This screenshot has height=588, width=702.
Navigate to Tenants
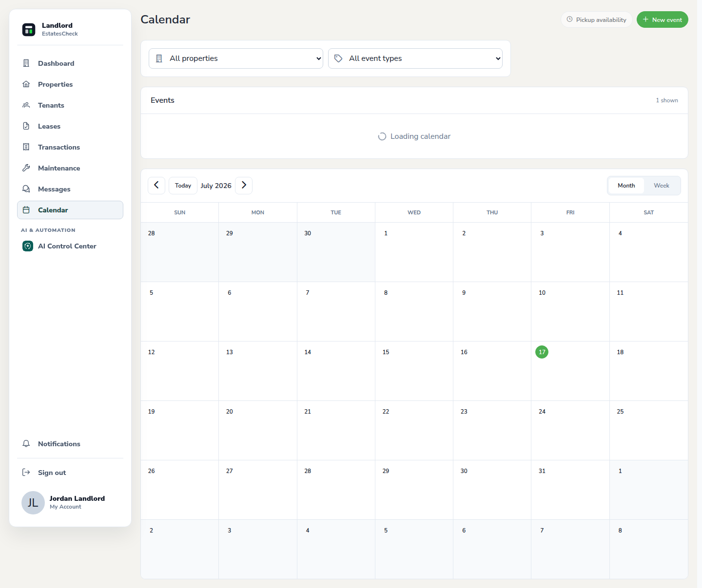click(x=70, y=105)
